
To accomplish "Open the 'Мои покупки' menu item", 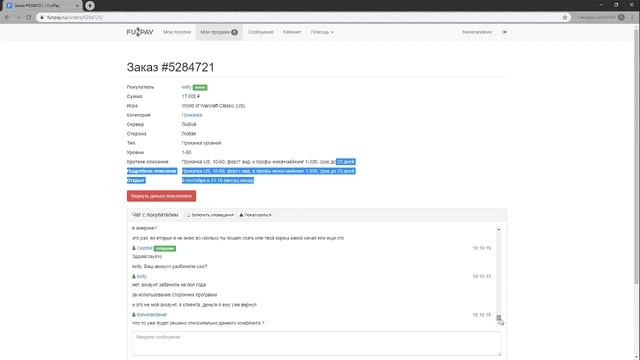I will (x=177, y=32).
